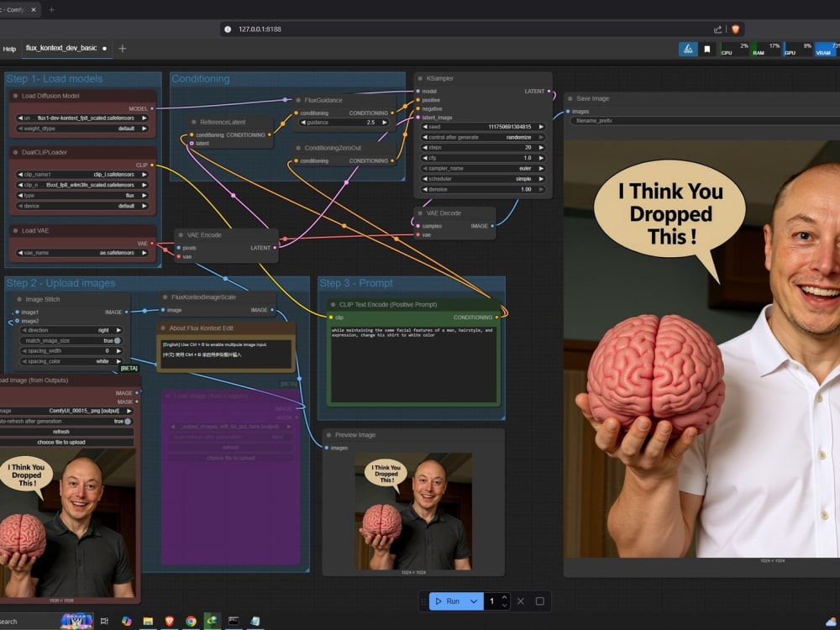Collapse the FluxGuidance node dot
Image resolution: width=840 pixels, height=630 pixels.
[298, 100]
